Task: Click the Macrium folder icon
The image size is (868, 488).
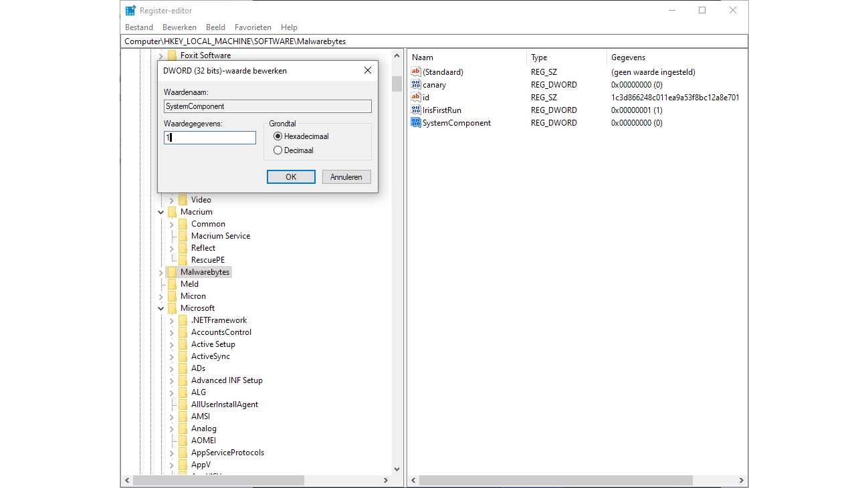Action: pyautogui.click(x=172, y=212)
